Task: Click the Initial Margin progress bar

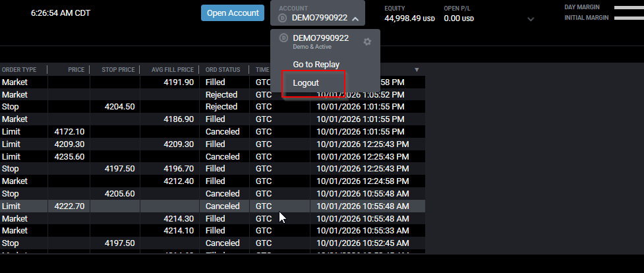Action: [x=629, y=18]
